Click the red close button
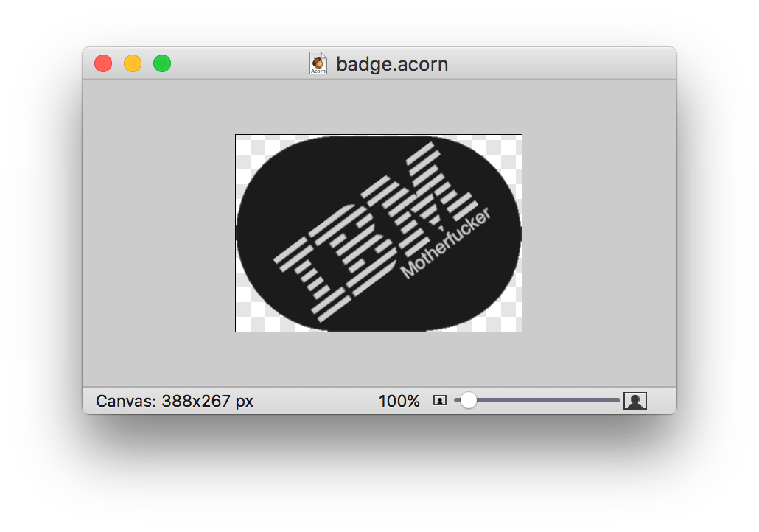This screenshot has width=759, height=532. (x=103, y=63)
